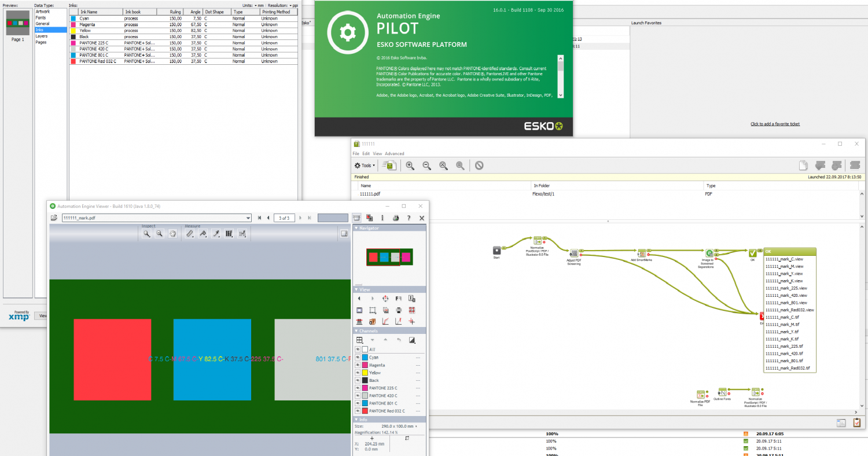
Task: Click the compare view red icon
Action: click(x=369, y=218)
